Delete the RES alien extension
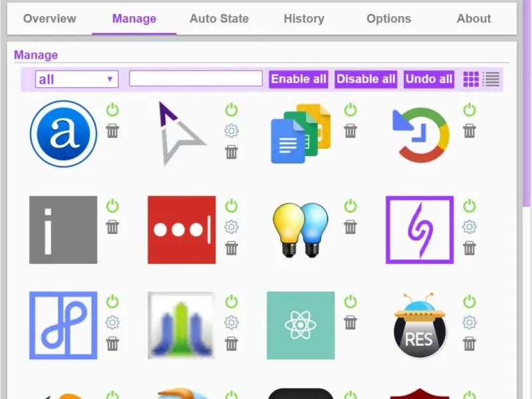Screen dimensions: 532x399 (469, 344)
